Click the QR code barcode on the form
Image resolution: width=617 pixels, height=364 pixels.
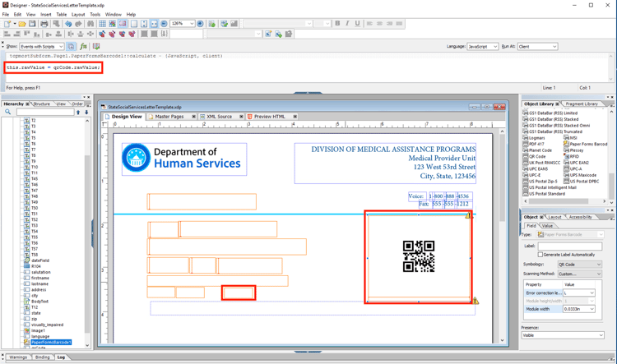419,256
